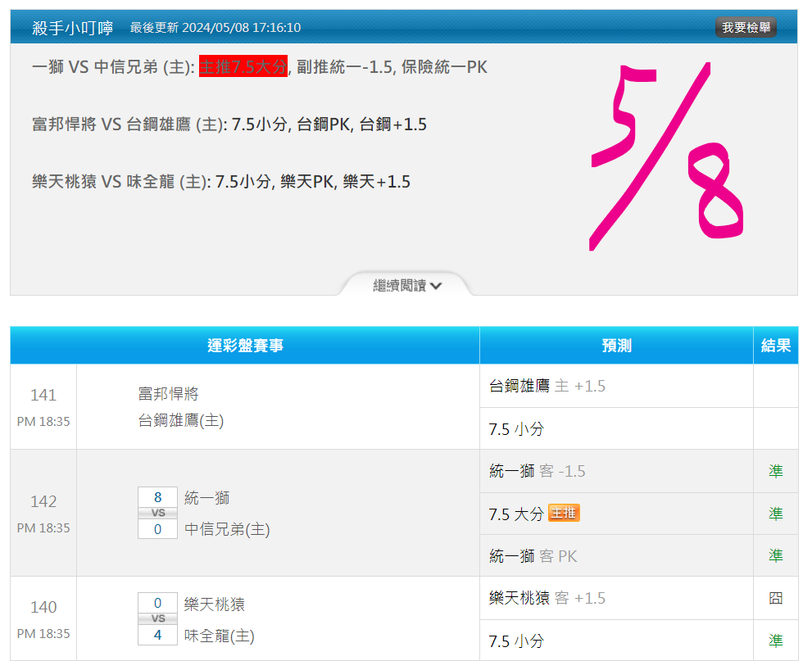
Task: Click 富邦悍將 team name in the games table
Action: pos(168,394)
